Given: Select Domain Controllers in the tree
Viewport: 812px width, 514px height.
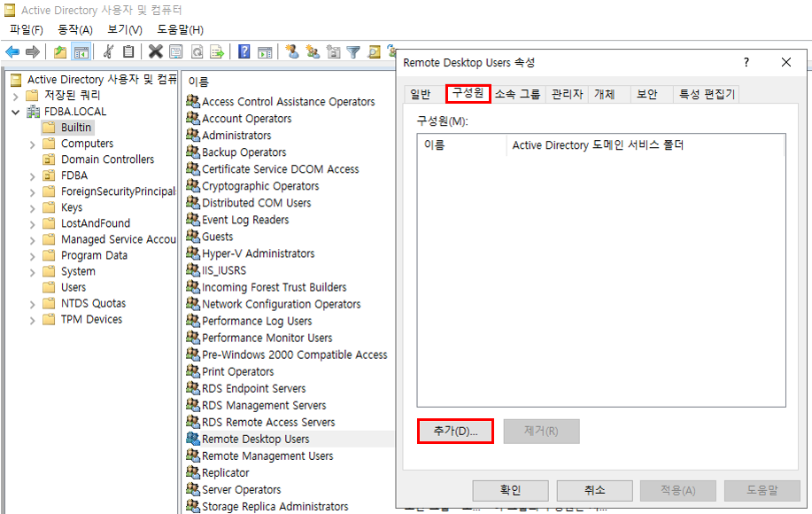Looking at the screenshot, I should coord(108,160).
